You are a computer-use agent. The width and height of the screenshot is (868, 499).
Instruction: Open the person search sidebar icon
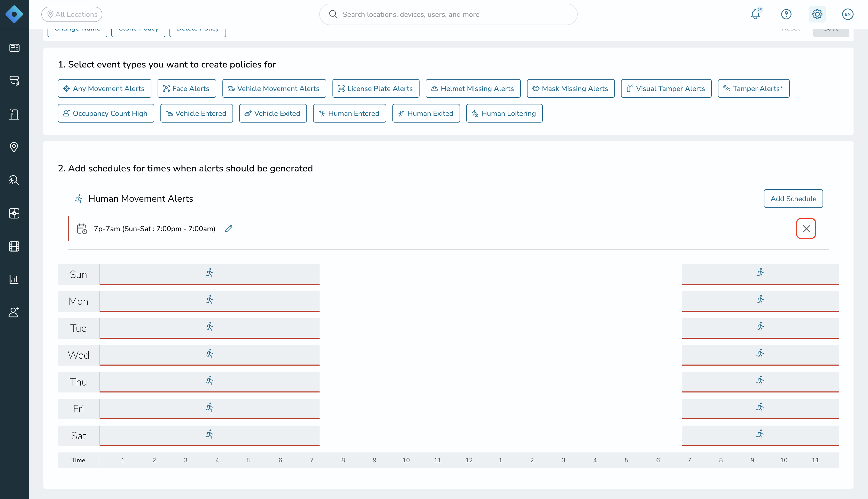[x=14, y=180]
